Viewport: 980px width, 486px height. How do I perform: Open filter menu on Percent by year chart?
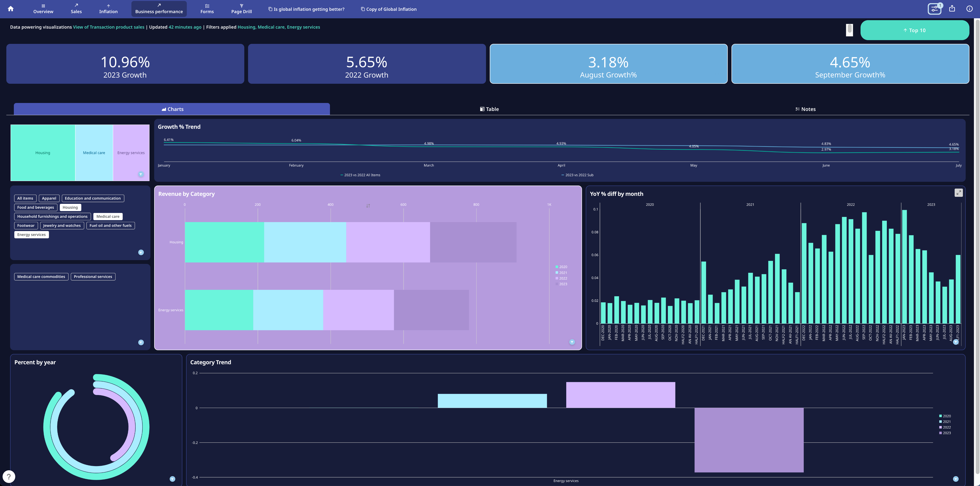coord(172,479)
